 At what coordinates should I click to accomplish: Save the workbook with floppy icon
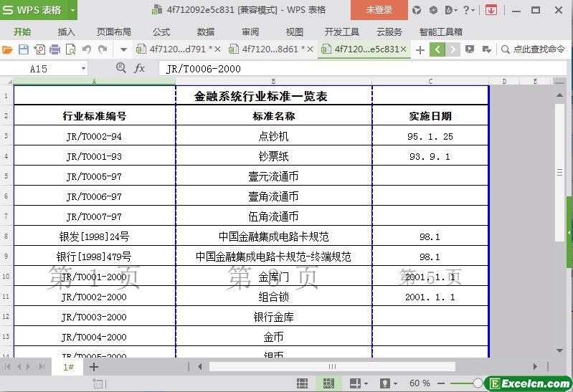pyautogui.click(x=24, y=49)
